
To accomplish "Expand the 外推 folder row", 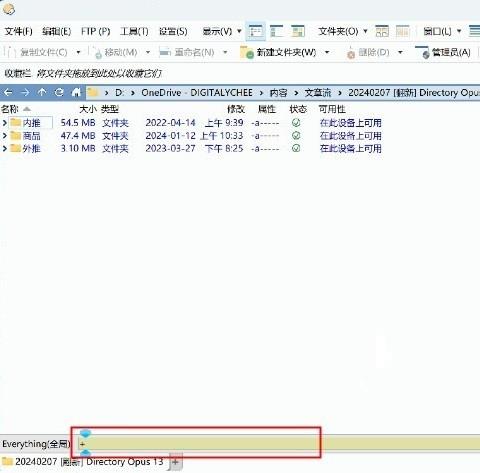I will [4, 148].
